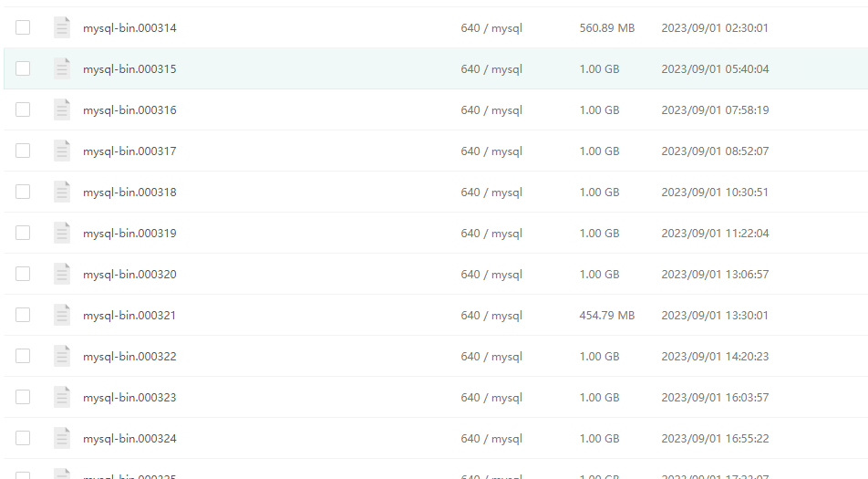Open the file mysql-bin.000316
The height and width of the screenshot is (479, 868).
tap(129, 110)
